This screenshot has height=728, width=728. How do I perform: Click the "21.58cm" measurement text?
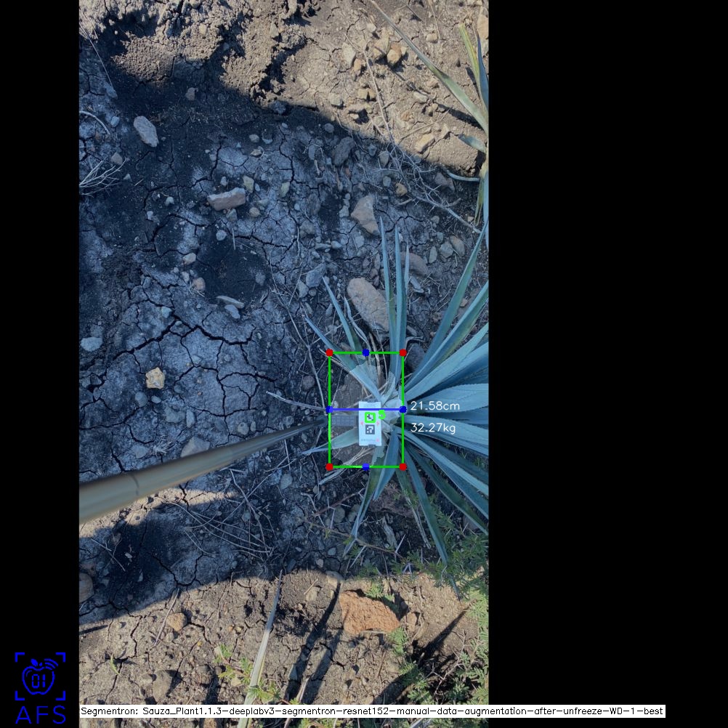[x=435, y=406]
